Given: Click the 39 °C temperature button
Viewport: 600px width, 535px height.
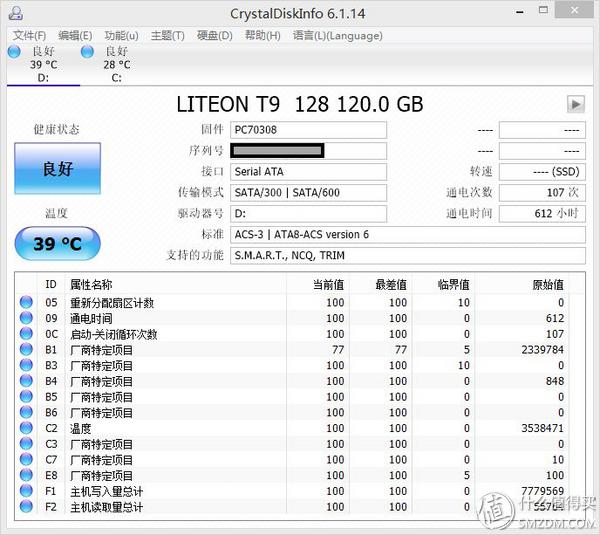Looking at the screenshot, I should point(57,243).
